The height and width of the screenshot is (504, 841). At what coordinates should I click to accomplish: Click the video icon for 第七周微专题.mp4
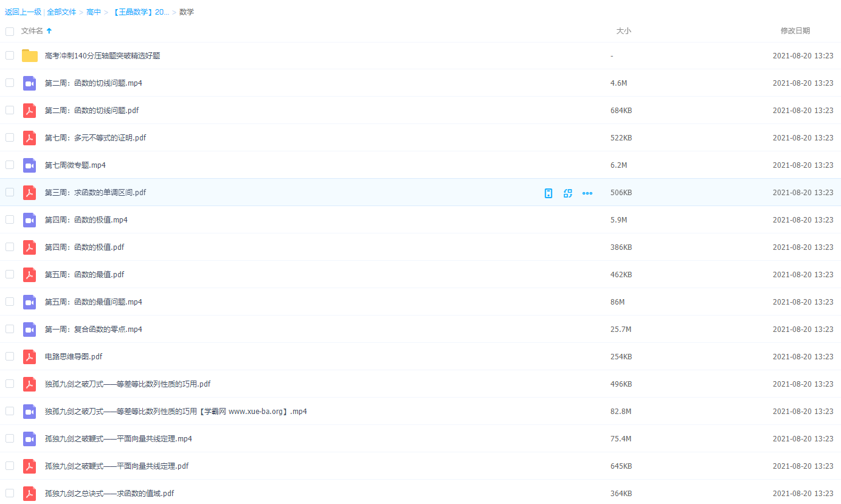point(29,165)
